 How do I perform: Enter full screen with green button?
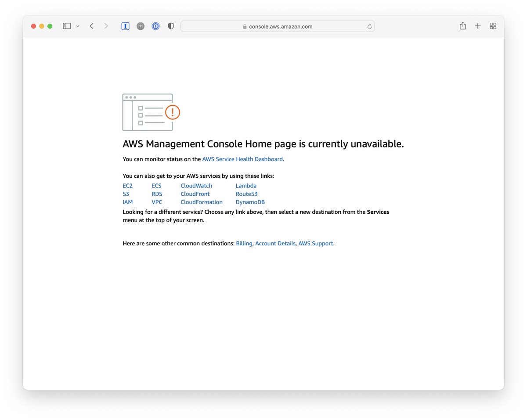(x=50, y=26)
